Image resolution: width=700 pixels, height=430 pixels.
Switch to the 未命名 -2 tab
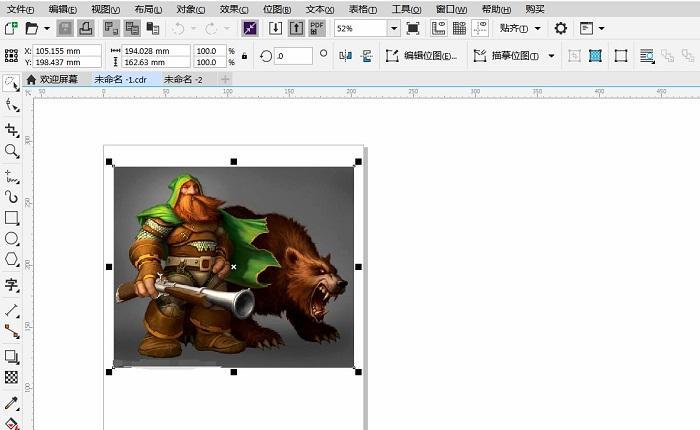183,79
